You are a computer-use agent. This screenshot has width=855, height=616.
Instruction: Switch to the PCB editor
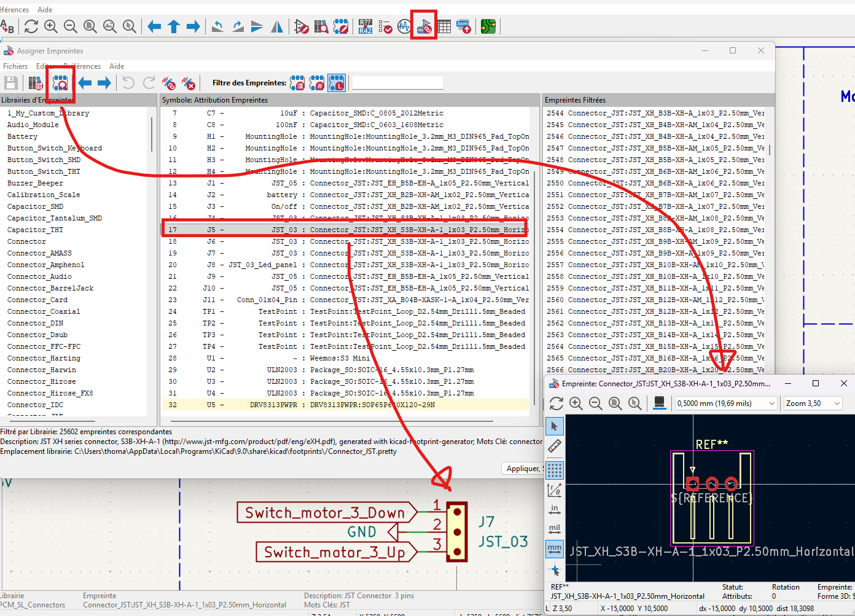tap(488, 26)
